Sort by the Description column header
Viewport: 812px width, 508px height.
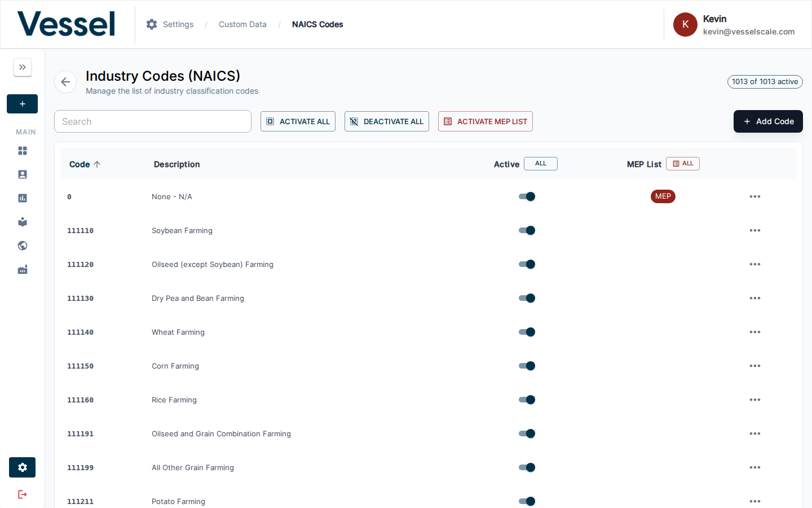click(177, 164)
